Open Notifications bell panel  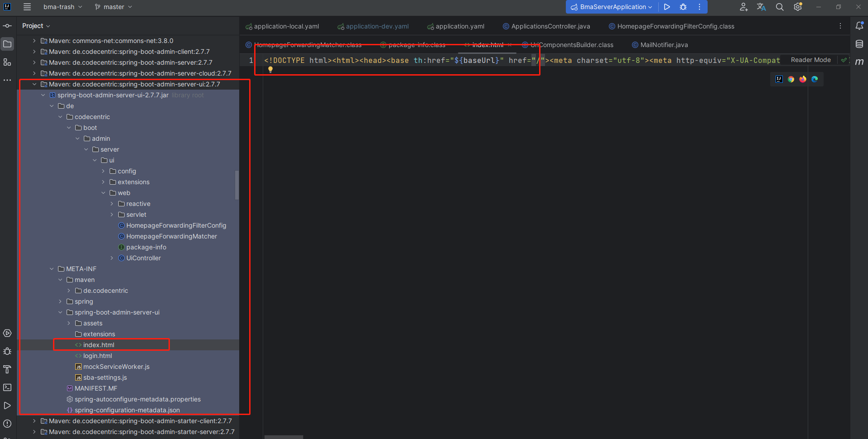click(859, 26)
